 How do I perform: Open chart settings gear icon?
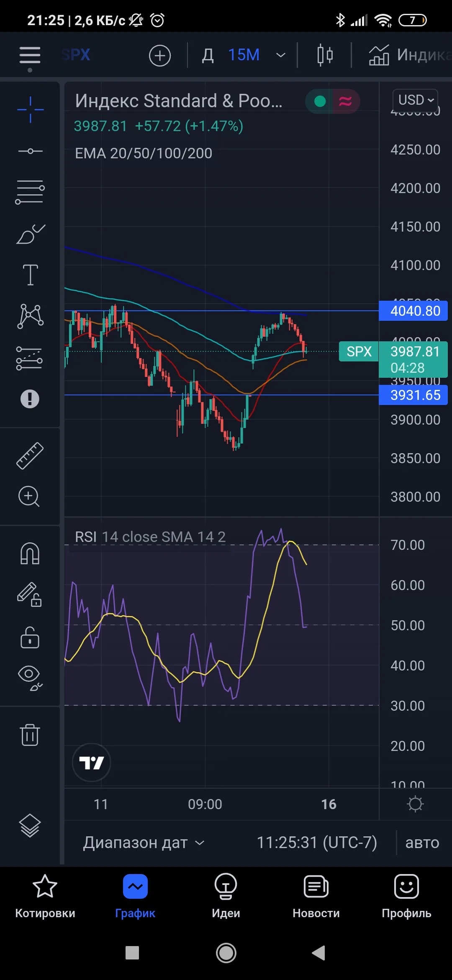[x=415, y=804]
